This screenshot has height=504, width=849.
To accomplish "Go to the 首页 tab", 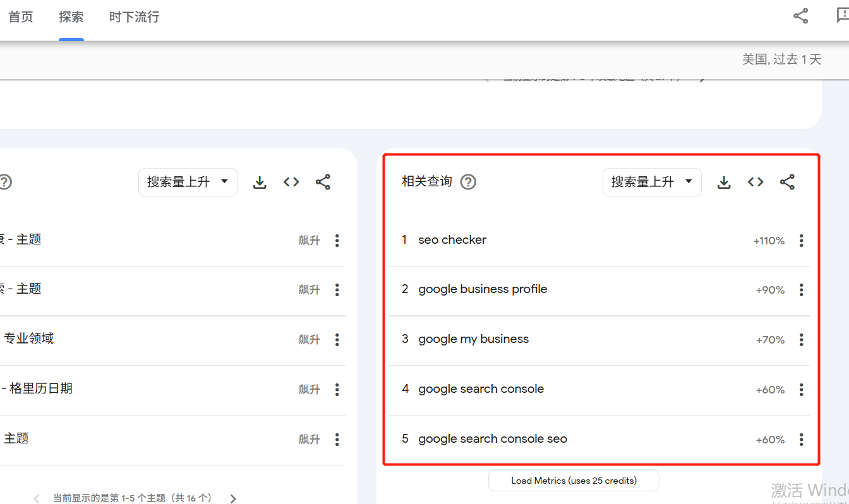I will (20, 17).
